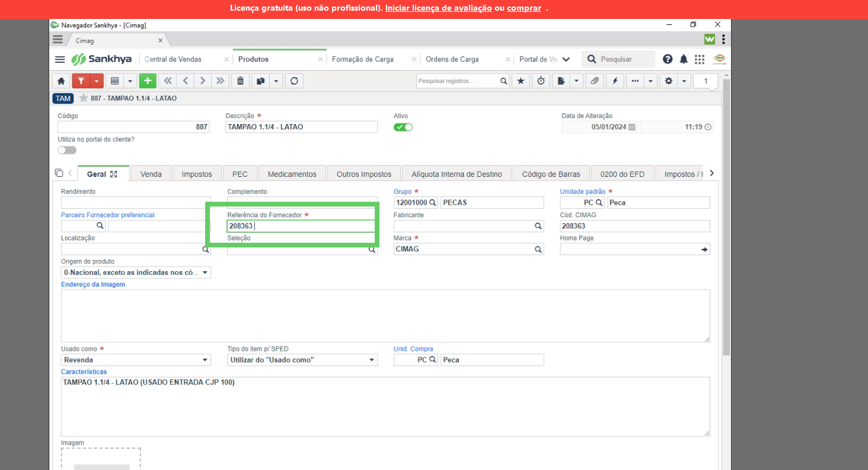Viewport: 868px width, 470px height.
Task: Open Origem do produto dropdown
Action: tap(136, 272)
